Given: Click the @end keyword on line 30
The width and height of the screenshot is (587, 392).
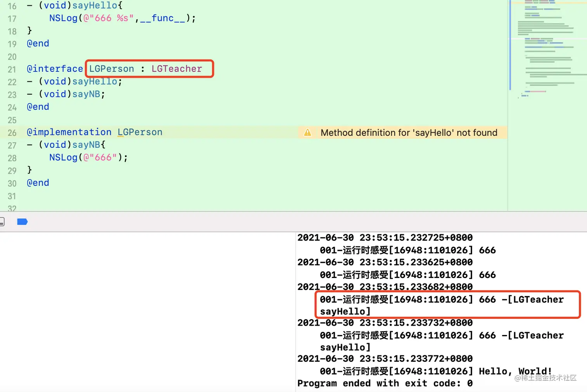Looking at the screenshot, I should tap(38, 183).
